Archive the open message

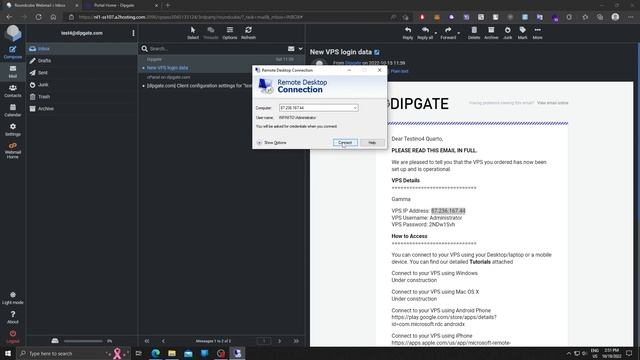tap(491, 33)
